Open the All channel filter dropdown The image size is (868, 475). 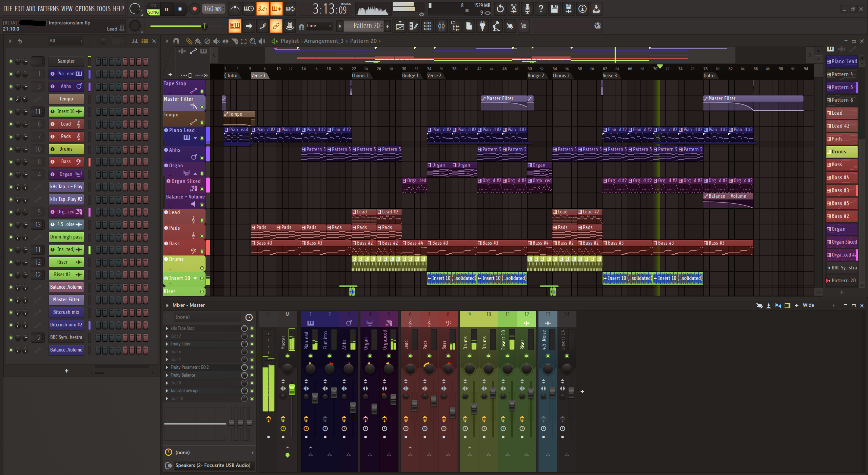tap(65, 41)
